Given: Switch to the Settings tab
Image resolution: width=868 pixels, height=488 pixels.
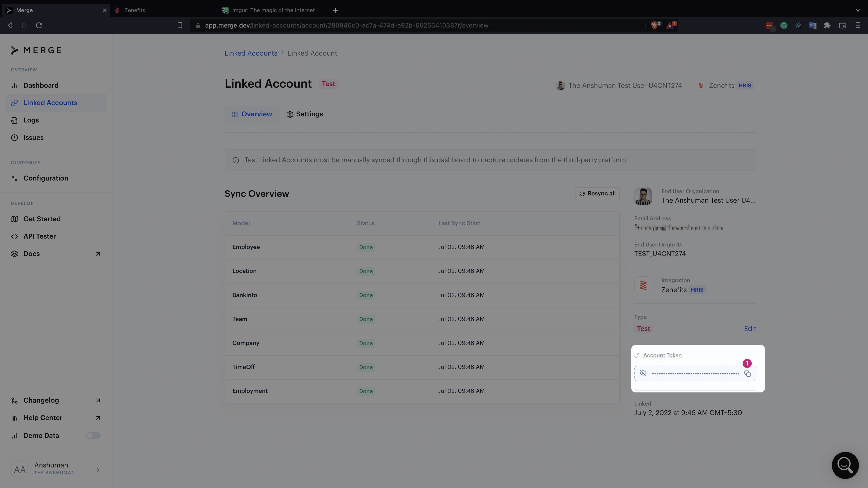Looking at the screenshot, I should pyautogui.click(x=305, y=114).
